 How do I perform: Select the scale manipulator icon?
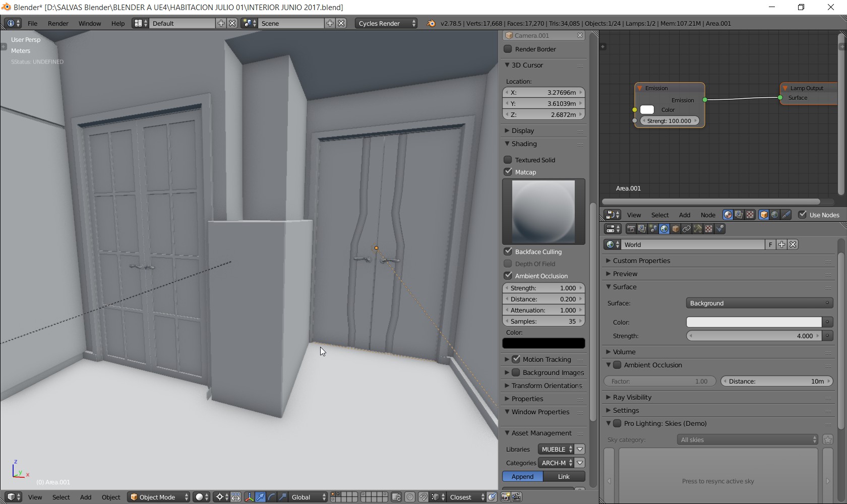(282, 497)
